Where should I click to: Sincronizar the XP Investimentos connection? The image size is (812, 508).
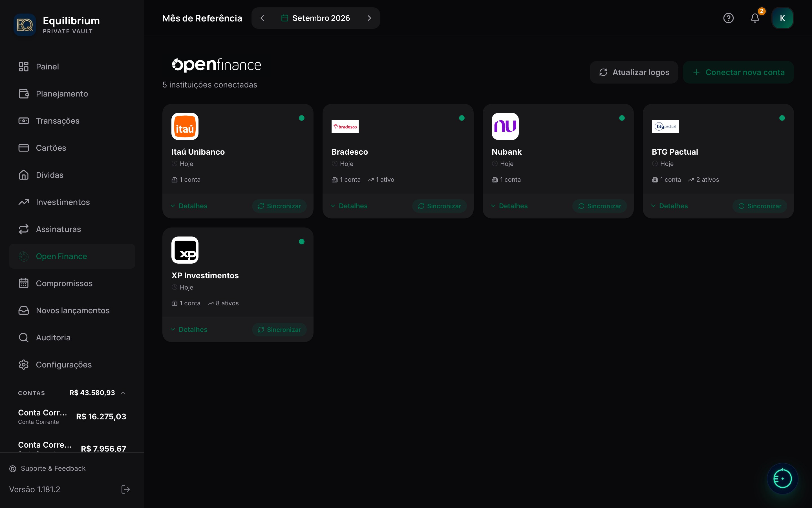[279, 330]
